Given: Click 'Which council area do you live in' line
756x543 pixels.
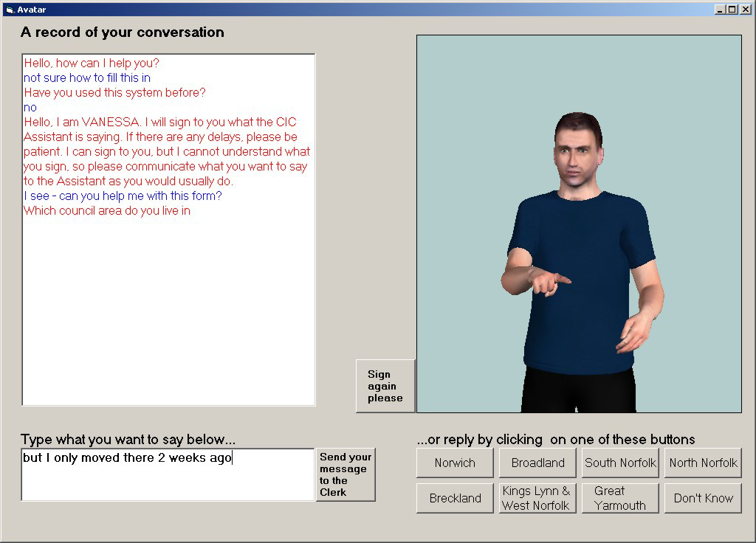Looking at the screenshot, I should pyautogui.click(x=107, y=211).
